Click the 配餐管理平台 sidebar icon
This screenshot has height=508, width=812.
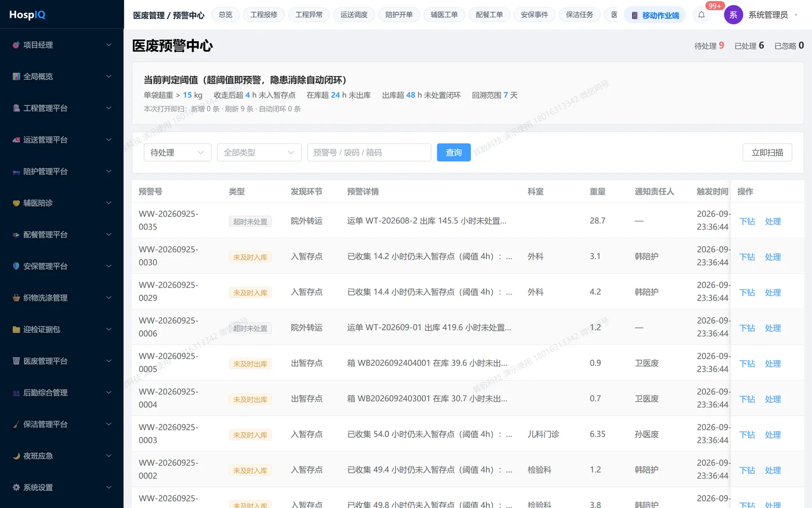(x=16, y=235)
